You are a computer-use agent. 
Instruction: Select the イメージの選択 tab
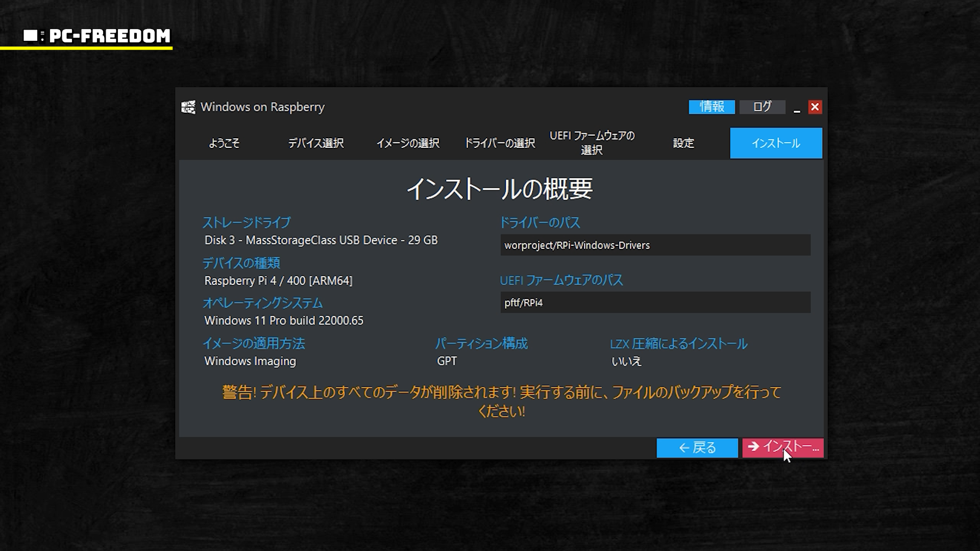tap(408, 143)
